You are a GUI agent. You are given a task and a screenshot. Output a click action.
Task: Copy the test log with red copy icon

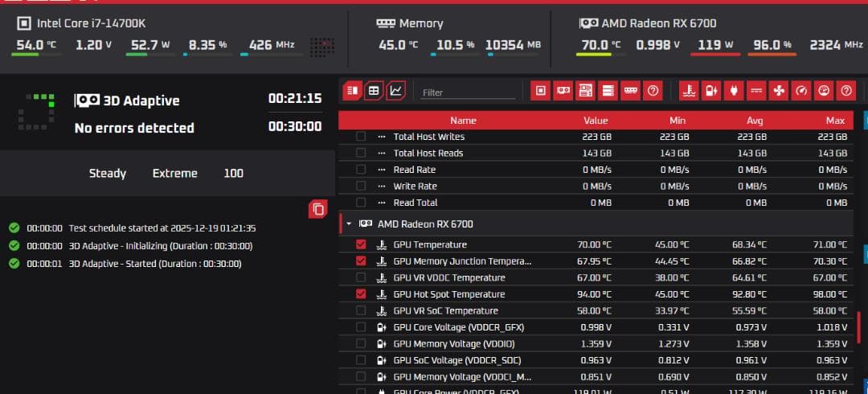317,209
